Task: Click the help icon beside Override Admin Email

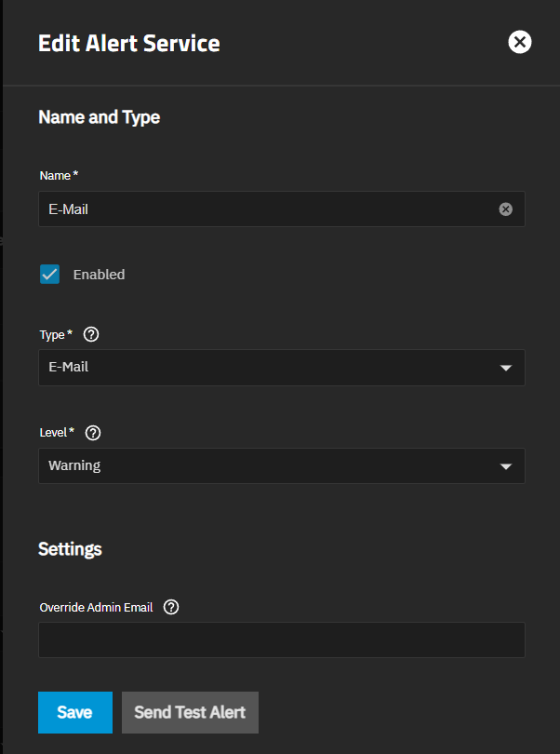Action: point(171,607)
